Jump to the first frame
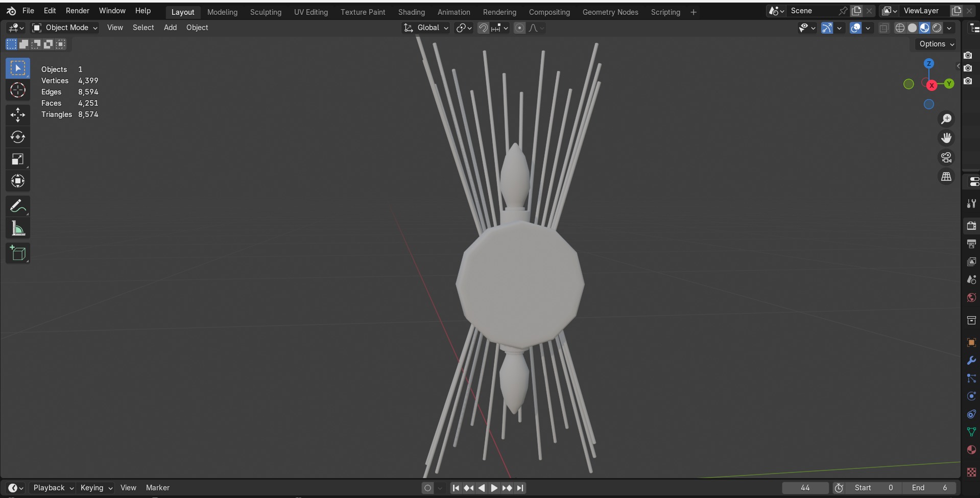 click(456, 488)
